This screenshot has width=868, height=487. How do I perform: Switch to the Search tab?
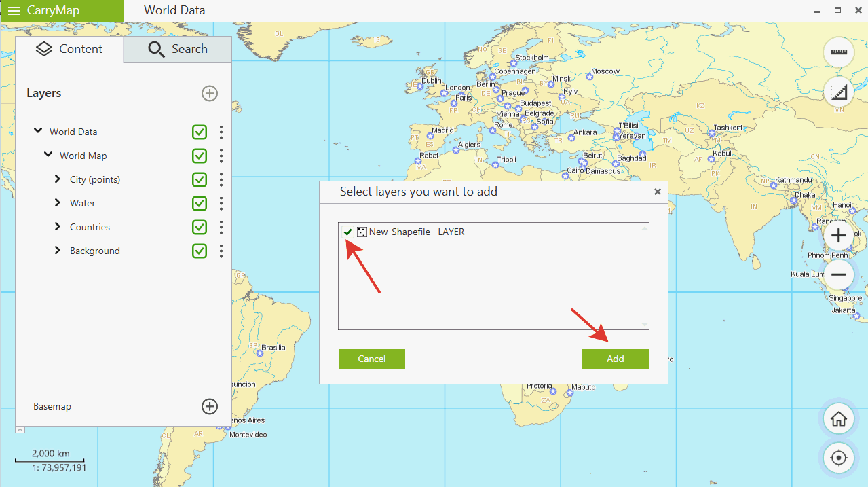(178, 49)
